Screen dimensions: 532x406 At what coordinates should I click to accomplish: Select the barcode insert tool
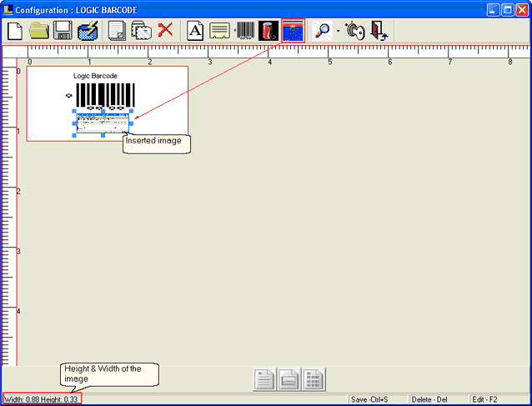(244, 31)
